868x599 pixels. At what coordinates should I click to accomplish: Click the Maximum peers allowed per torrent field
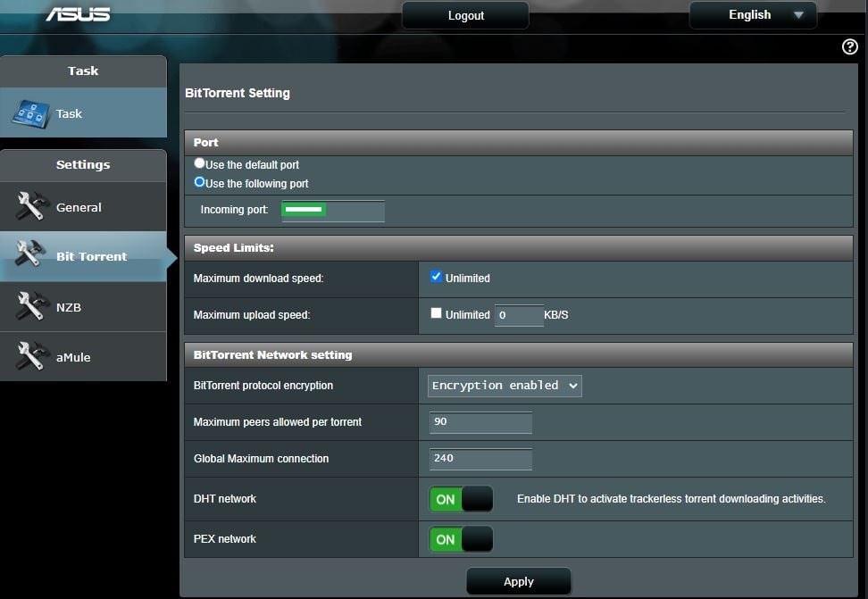[x=480, y=422]
